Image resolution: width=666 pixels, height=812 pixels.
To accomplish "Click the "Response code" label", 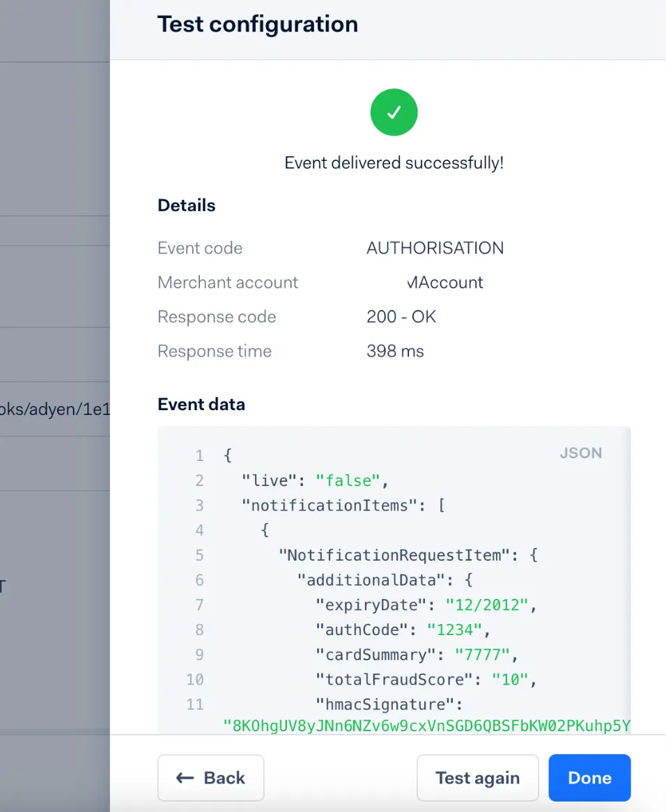I will (x=217, y=316).
